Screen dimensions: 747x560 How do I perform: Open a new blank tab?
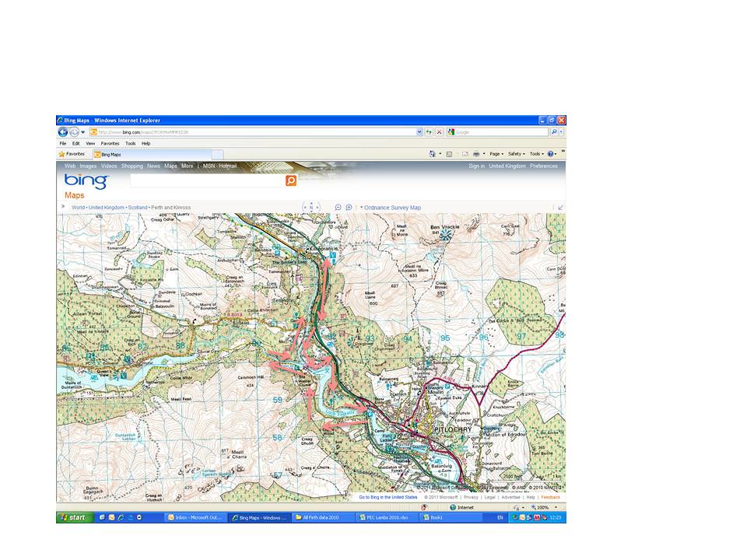coord(218,154)
